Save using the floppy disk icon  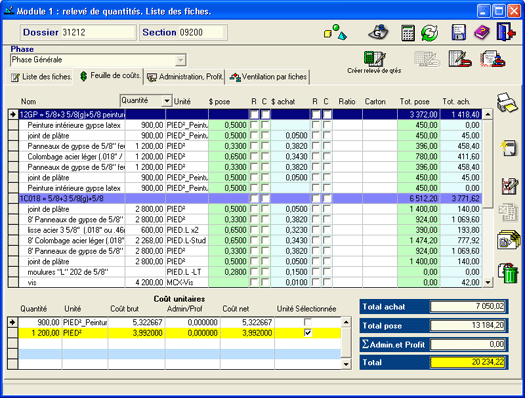pyautogui.click(x=458, y=32)
